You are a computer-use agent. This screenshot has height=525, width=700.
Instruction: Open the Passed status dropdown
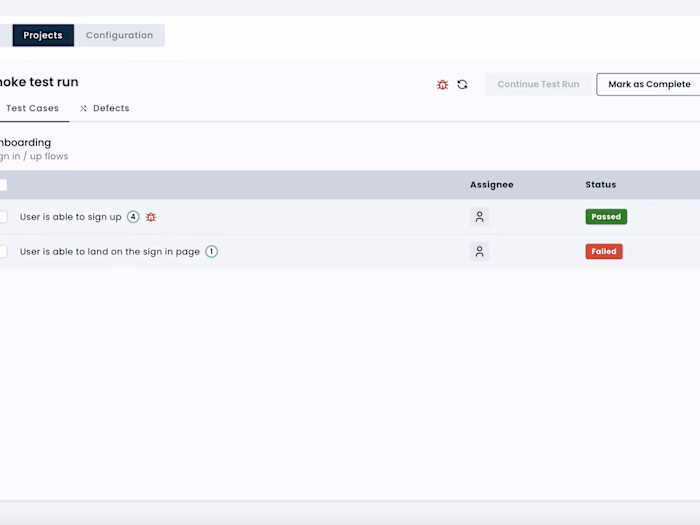click(606, 217)
